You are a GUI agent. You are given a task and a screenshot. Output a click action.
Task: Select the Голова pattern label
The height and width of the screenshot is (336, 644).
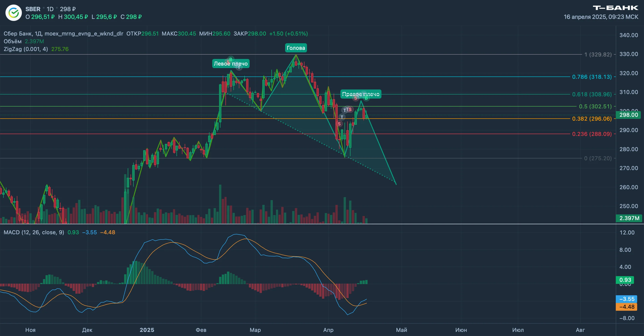296,48
